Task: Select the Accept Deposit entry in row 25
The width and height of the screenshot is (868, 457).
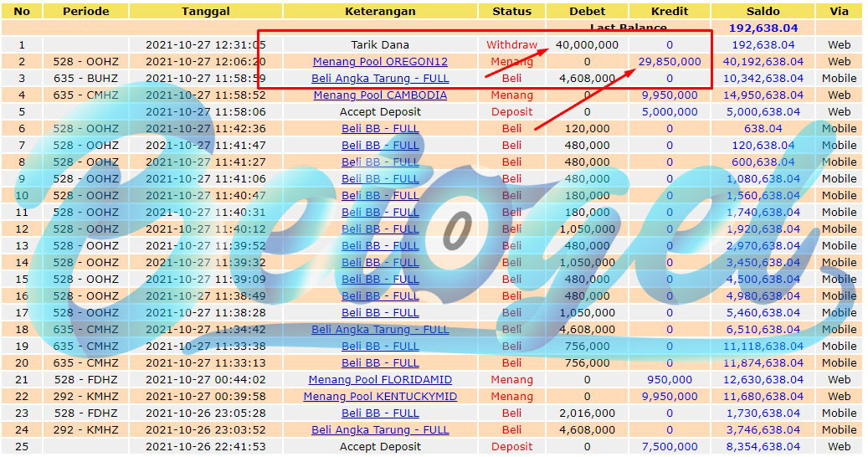Action: [x=380, y=446]
